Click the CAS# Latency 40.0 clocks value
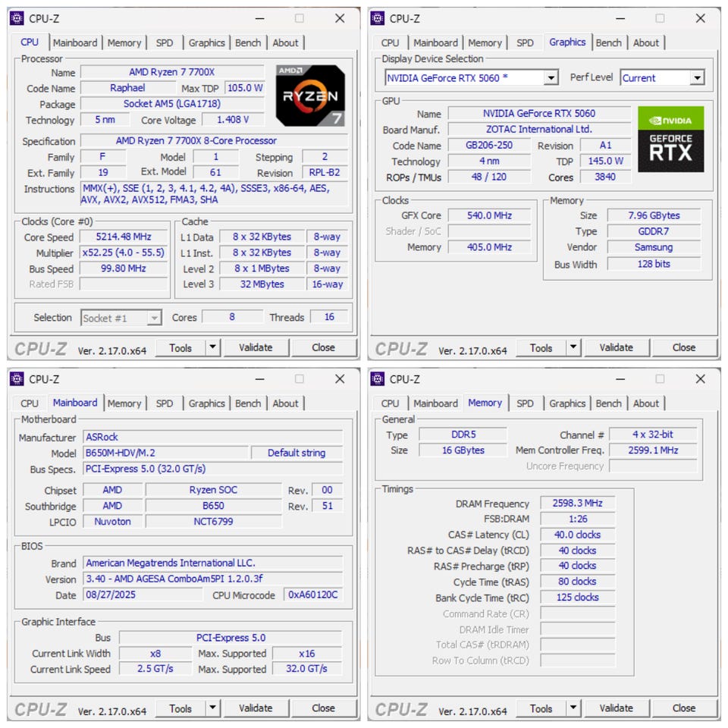Viewport: 728px width, 728px height. pyautogui.click(x=578, y=535)
